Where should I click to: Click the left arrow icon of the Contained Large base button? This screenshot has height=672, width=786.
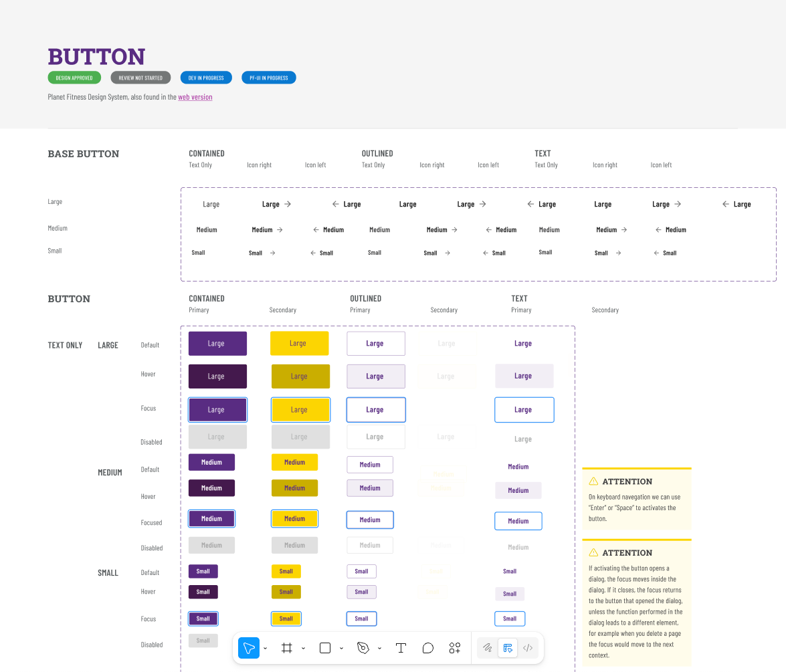click(x=335, y=204)
